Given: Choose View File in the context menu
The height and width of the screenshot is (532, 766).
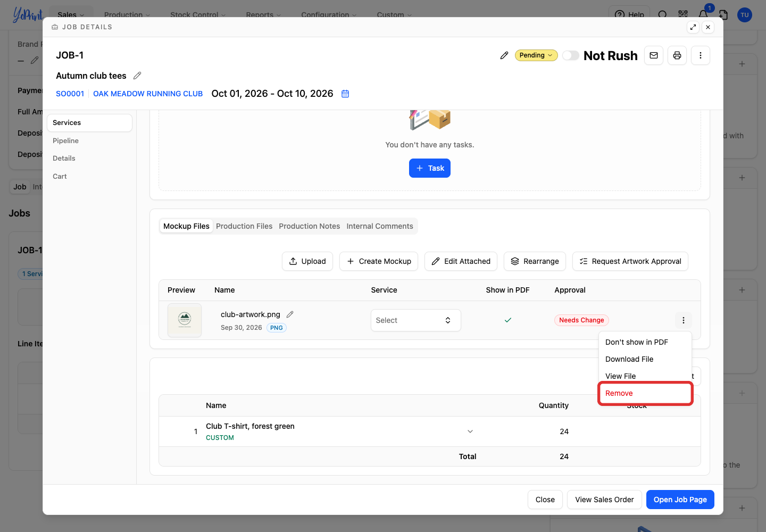Looking at the screenshot, I should click(x=645, y=376).
